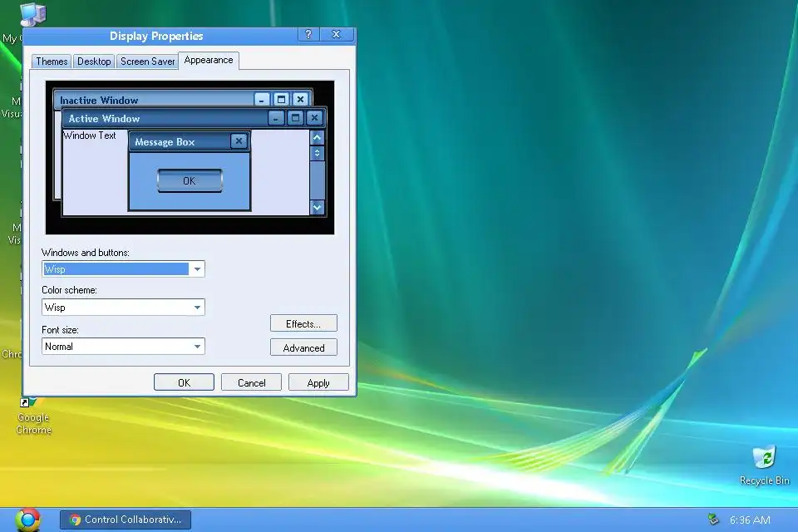Open the Recycle Bin desktop icon
The image size is (798, 532).
[765, 465]
